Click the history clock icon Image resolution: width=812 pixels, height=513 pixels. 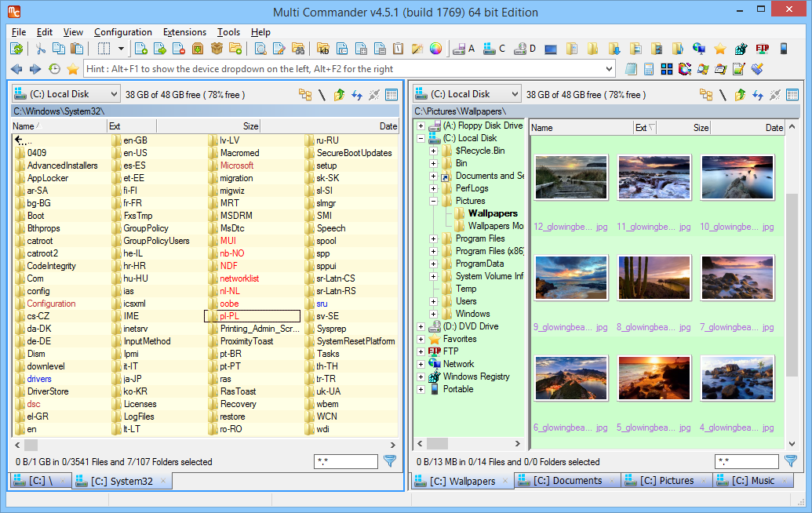click(x=54, y=69)
